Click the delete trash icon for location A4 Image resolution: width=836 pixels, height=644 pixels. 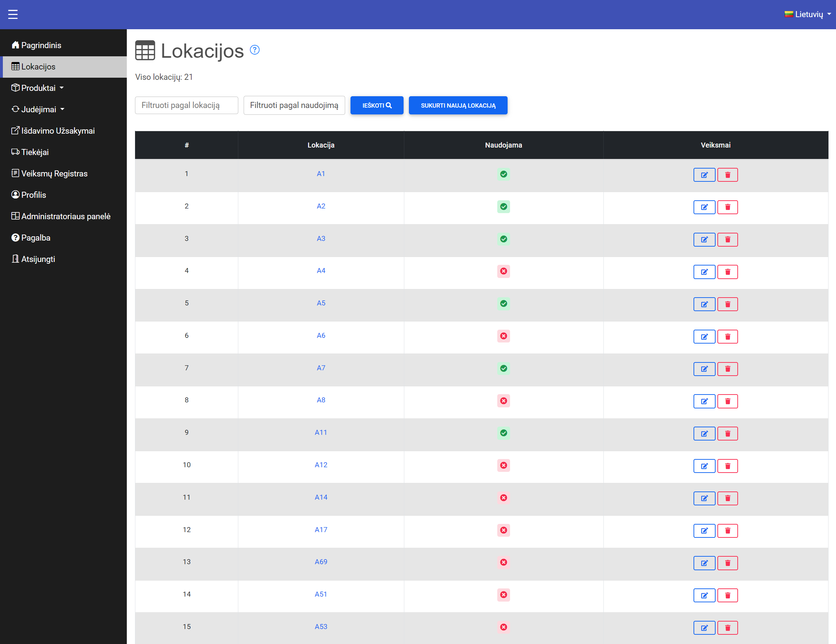[727, 272]
